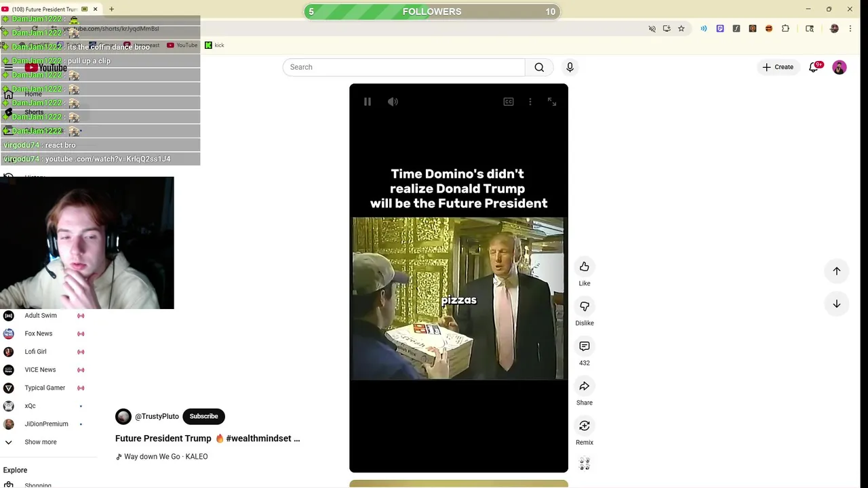The image size is (868, 488).
Task: Close the Future President Trump tab
Action: tap(95, 9)
